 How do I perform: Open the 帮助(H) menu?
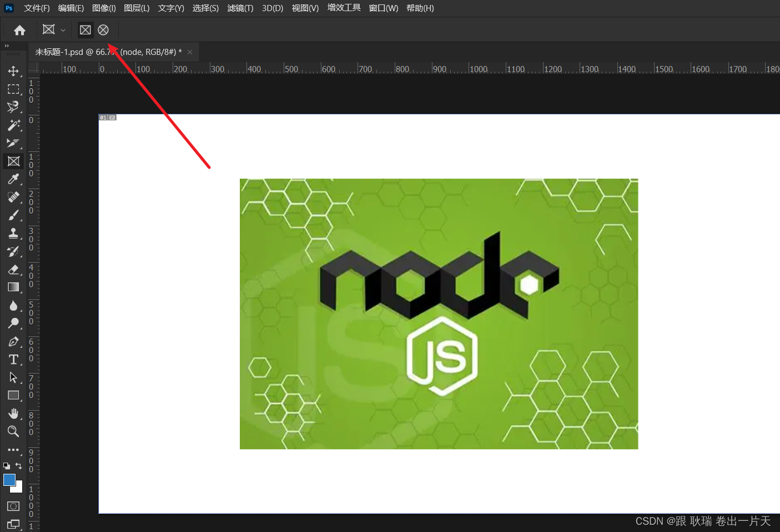420,8
